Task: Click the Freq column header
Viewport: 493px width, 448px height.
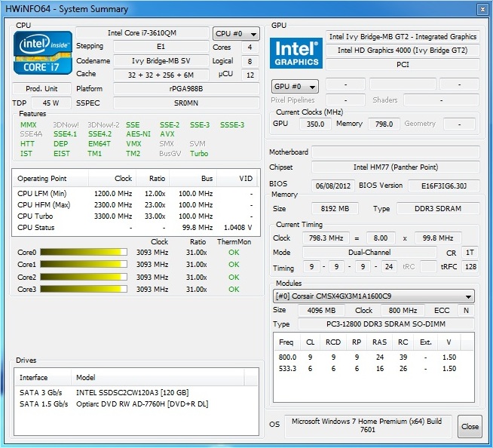Action: pos(286,342)
